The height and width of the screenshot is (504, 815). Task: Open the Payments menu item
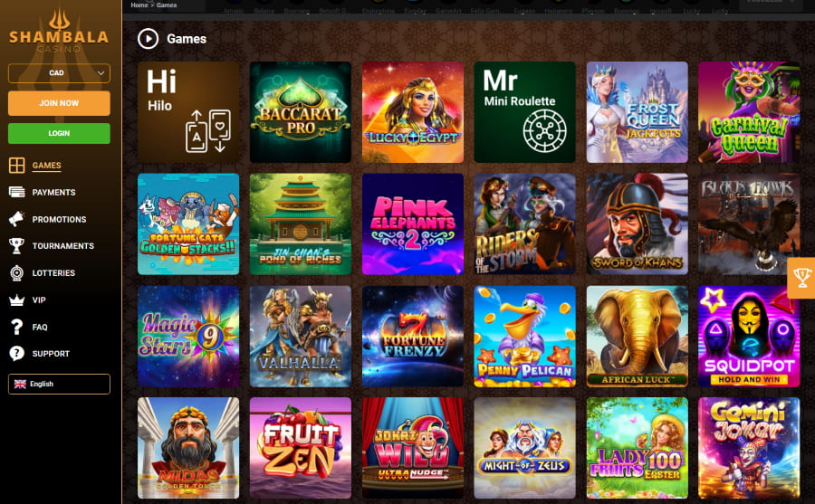coord(53,192)
